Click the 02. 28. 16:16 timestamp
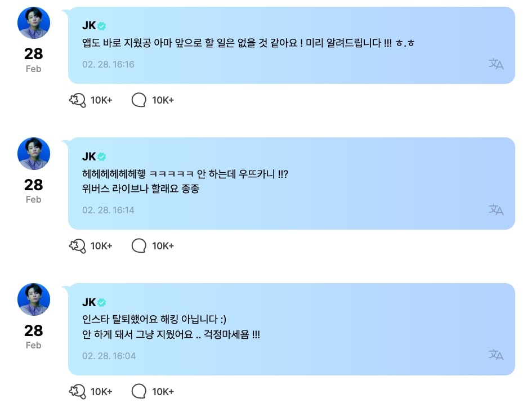This screenshot has width=532, height=403. [x=108, y=64]
